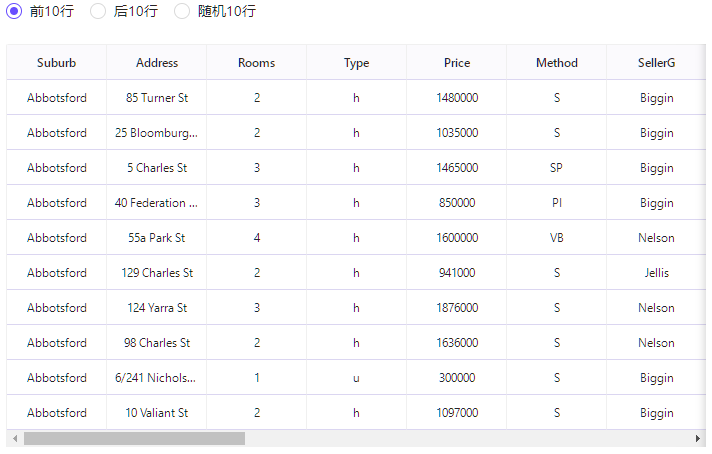This screenshot has width=712, height=454.
Task: Select the VB method cell
Action: [557, 238]
